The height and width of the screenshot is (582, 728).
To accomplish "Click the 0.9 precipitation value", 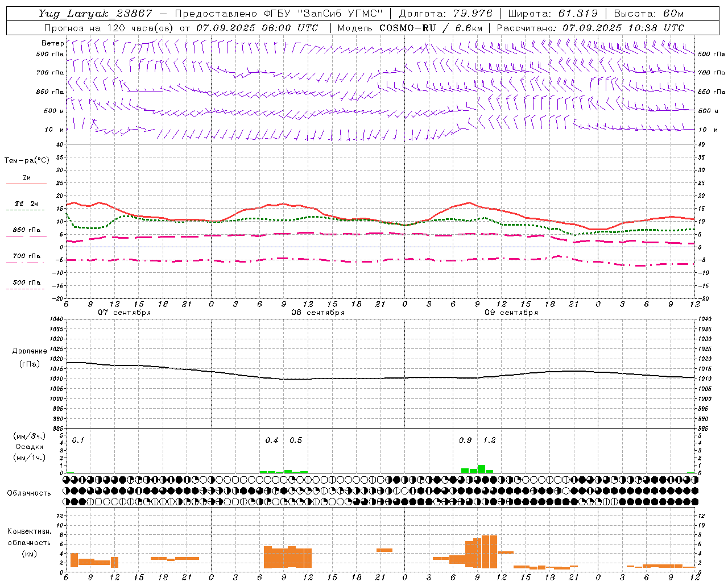I will 465,440.
